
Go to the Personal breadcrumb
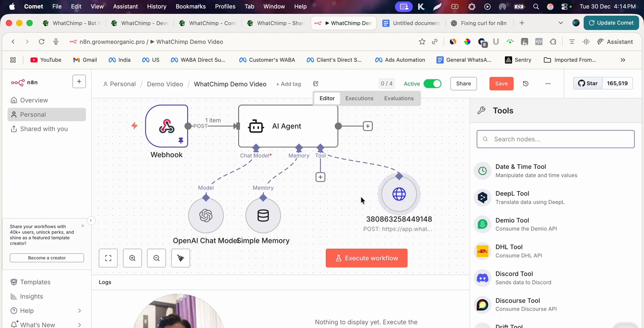119,84
